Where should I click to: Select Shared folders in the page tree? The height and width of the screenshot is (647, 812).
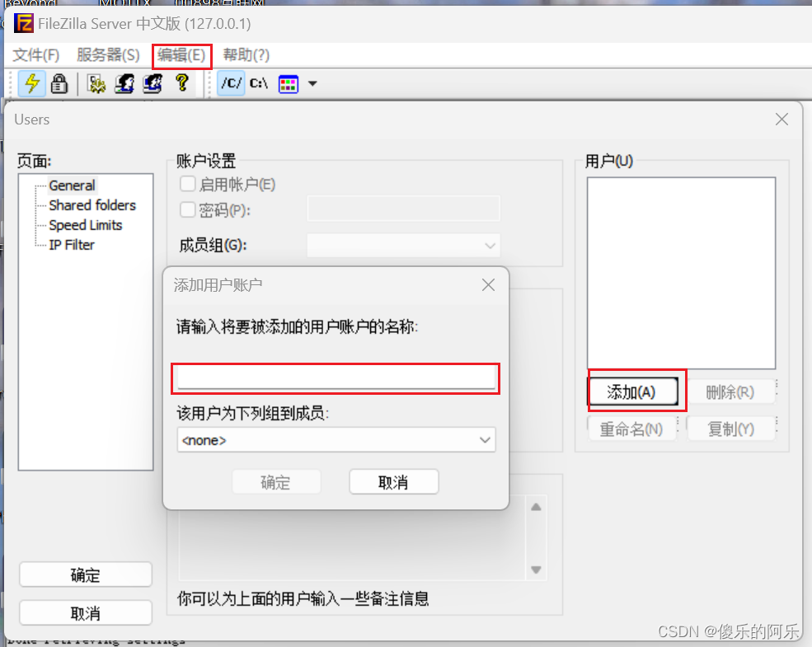pos(92,205)
